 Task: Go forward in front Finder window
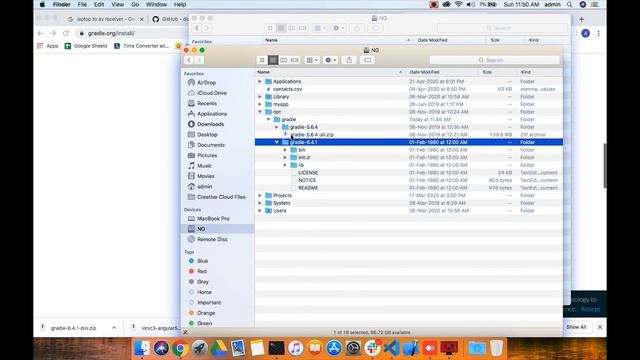pos(199,60)
